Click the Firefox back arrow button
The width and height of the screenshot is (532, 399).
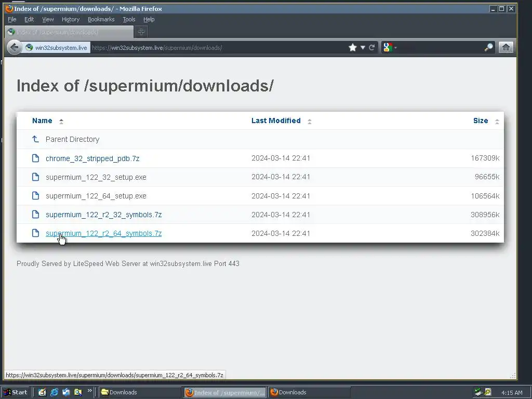[x=14, y=47]
